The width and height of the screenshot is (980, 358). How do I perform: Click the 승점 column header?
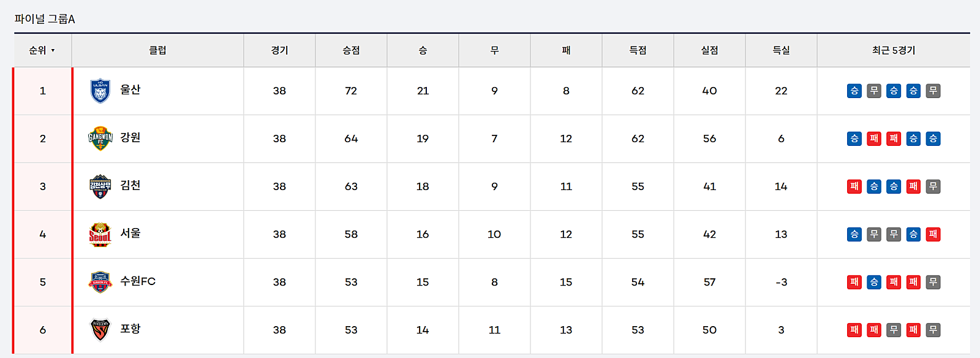pyautogui.click(x=351, y=50)
